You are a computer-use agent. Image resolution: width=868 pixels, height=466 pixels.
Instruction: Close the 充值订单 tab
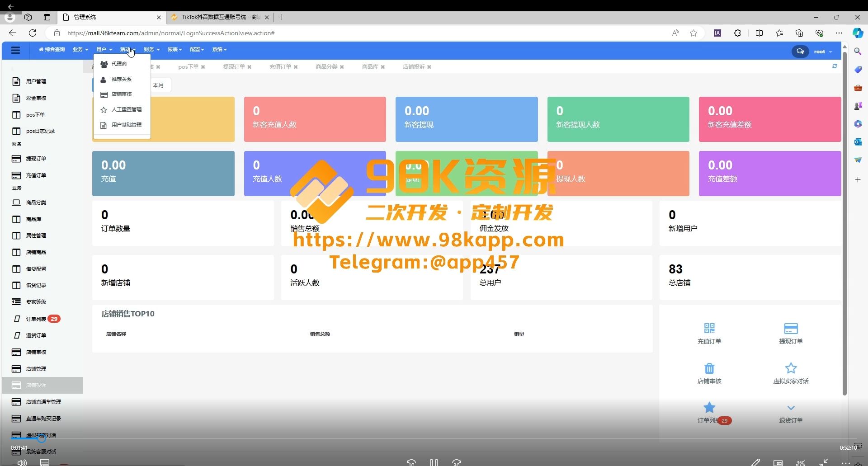click(x=296, y=67)
